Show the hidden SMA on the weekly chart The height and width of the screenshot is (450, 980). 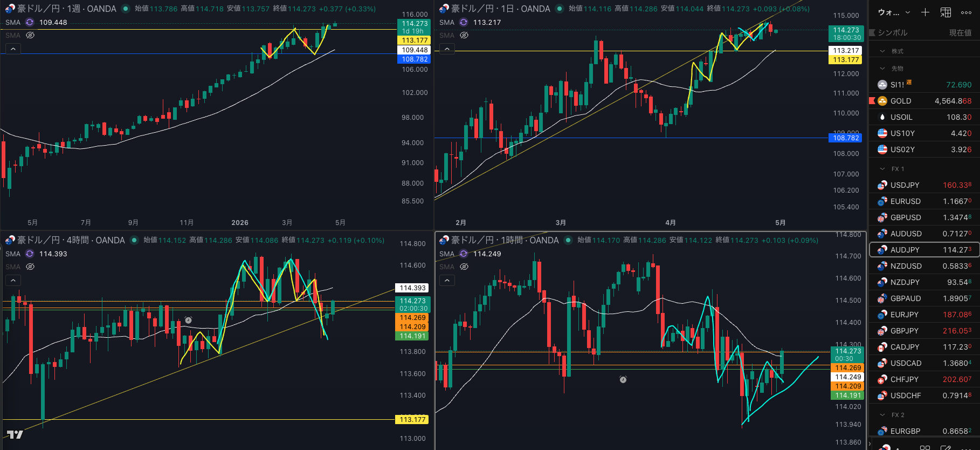[x=30, y=35]
